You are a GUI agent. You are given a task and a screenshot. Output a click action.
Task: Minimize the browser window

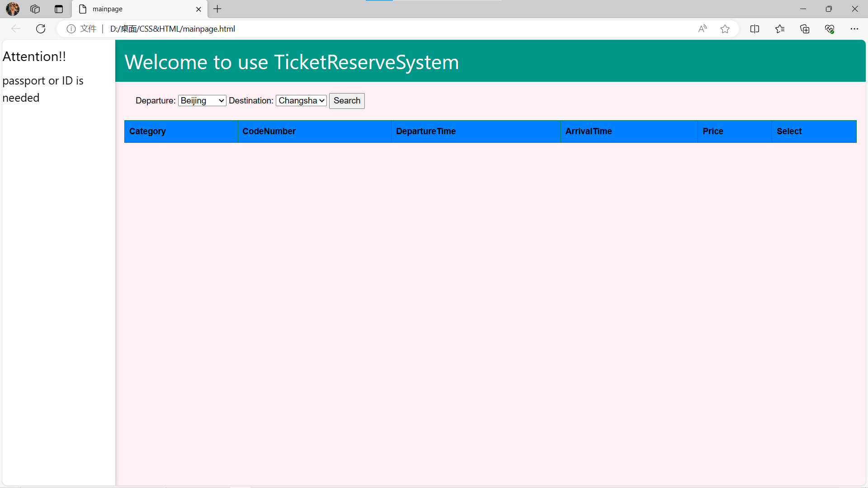(803, 9)
